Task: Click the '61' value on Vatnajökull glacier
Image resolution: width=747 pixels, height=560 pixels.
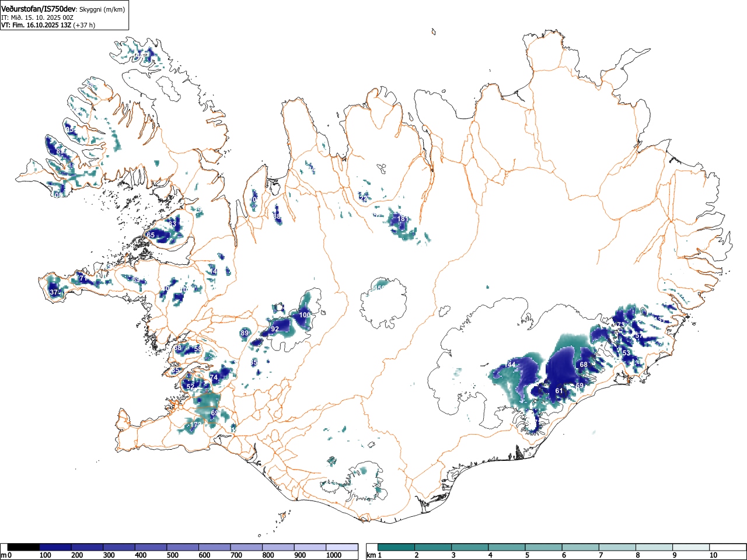Action: 559,391
